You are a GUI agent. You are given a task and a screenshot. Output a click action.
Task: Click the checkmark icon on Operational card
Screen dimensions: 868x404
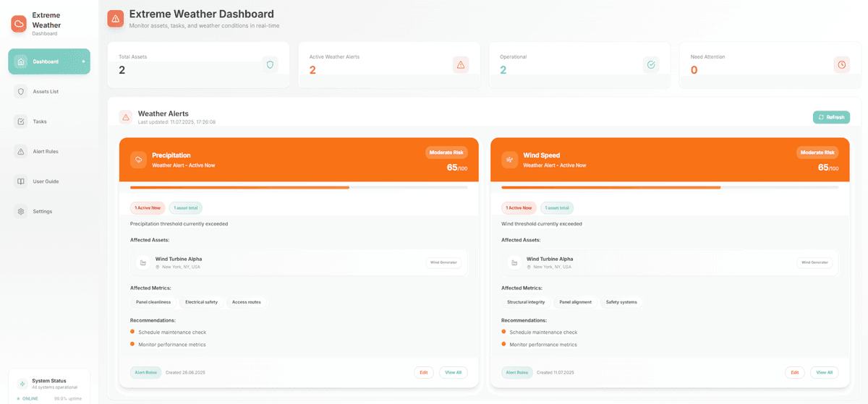(651, 64)
